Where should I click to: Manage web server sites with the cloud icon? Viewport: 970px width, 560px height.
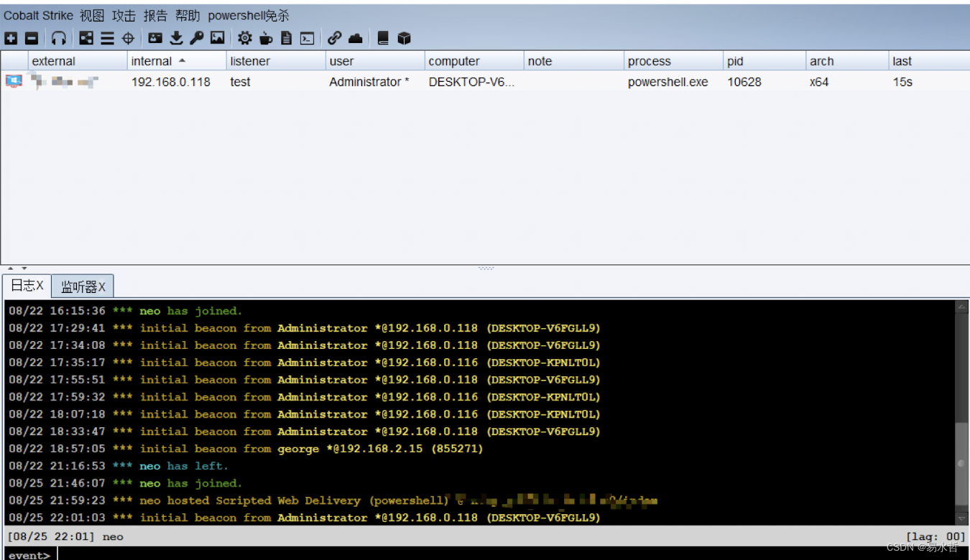pos(355,38)
